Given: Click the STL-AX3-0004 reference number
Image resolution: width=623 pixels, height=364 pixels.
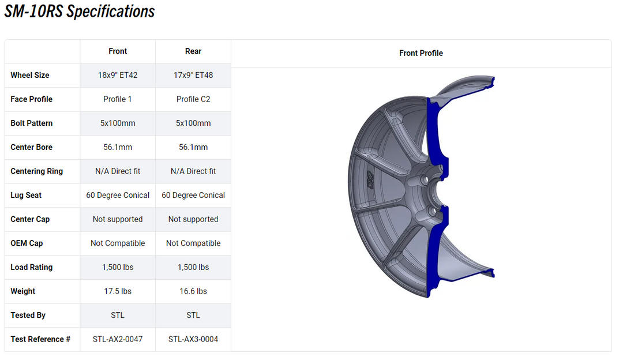Looking at the screenshot, I should [x=193, y=339].
